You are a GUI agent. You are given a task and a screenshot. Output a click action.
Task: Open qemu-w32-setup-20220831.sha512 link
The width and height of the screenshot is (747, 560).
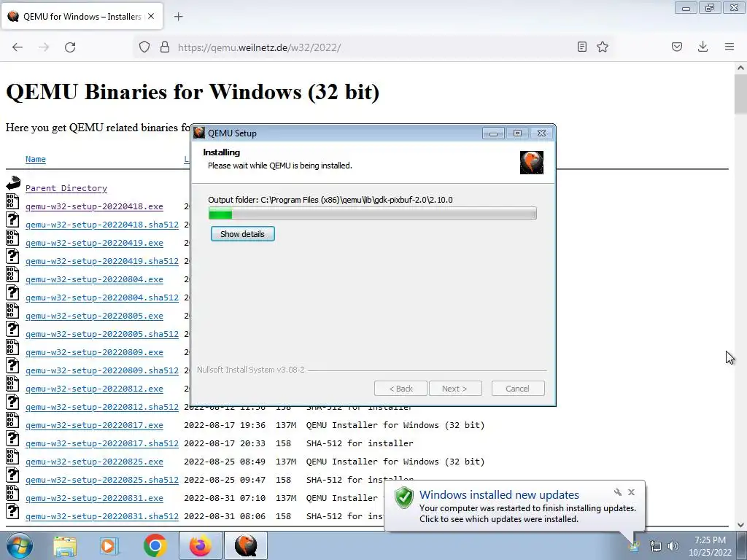pos(102,516)
